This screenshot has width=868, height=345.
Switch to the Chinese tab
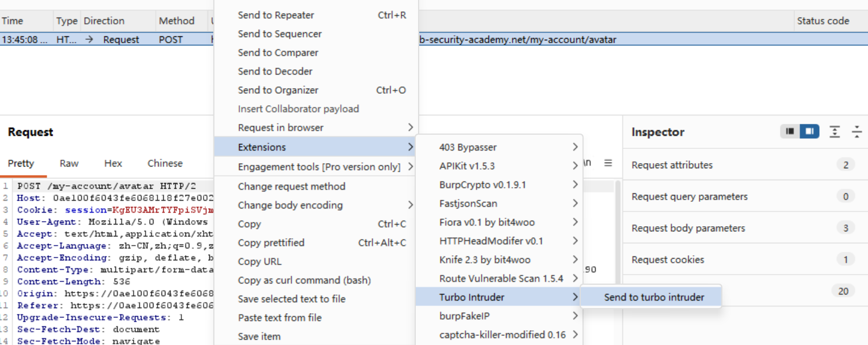point(165,164)
